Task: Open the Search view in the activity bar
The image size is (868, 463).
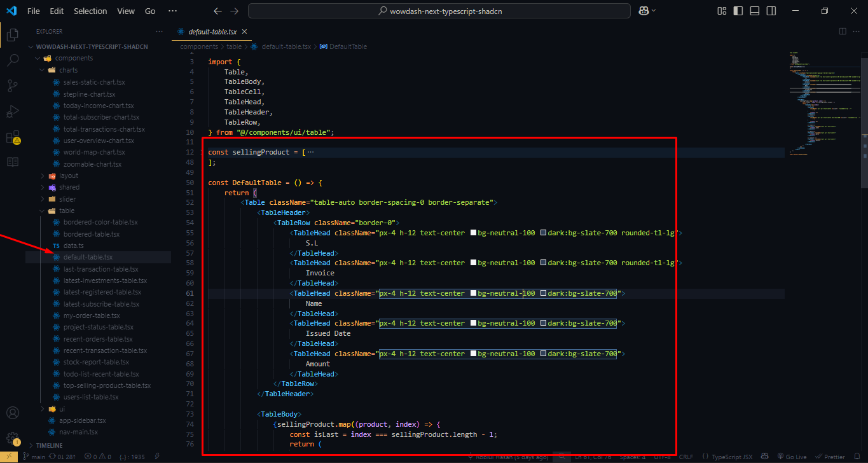Action: pos(13,60)
